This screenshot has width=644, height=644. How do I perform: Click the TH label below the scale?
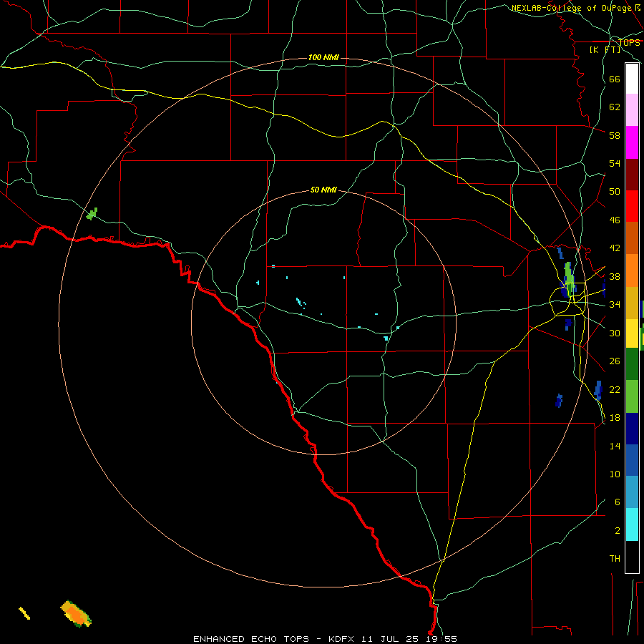coord(615,559)
